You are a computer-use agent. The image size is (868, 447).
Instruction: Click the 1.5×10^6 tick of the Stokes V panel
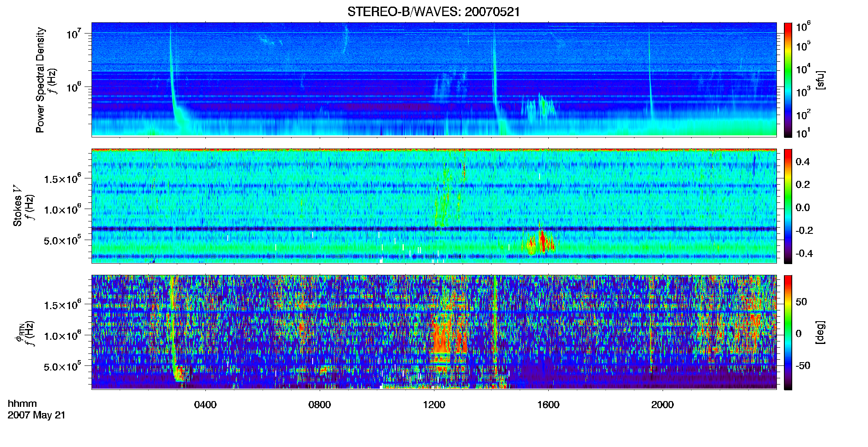point(63,178)
